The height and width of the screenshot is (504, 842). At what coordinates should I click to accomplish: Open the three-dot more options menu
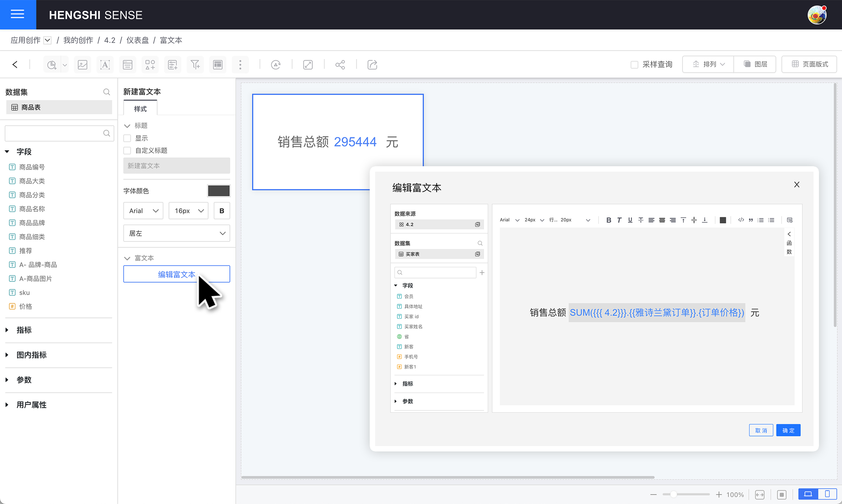tap(240, 65)
